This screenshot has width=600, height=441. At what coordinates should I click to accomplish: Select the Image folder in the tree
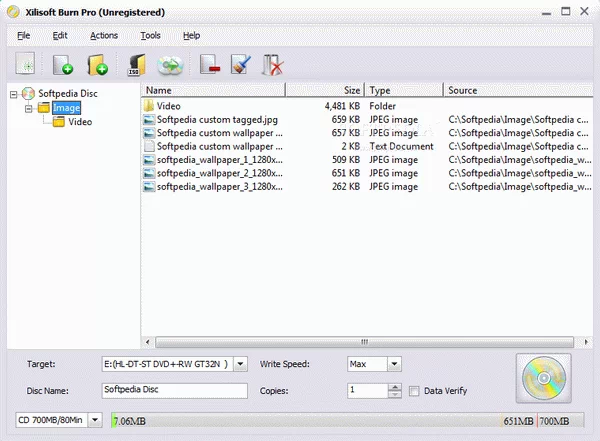point(67,108)
